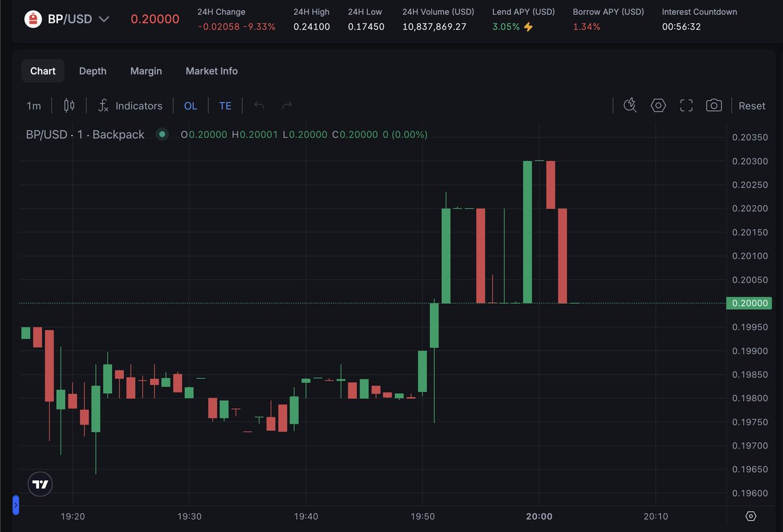Click the 24H High value 0.24100
This screenshot has width=783, height=532.
coord(312,27)
